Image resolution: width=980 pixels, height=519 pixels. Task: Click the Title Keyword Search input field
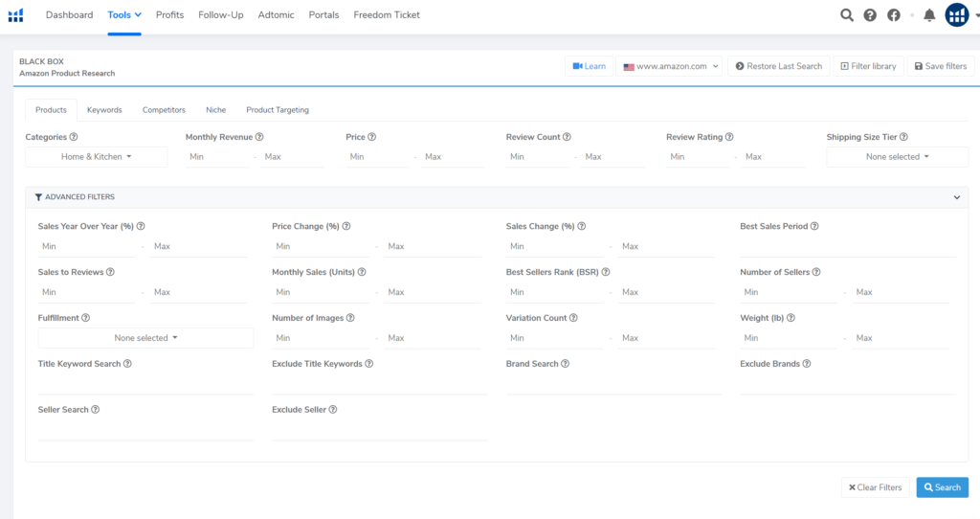145,384
